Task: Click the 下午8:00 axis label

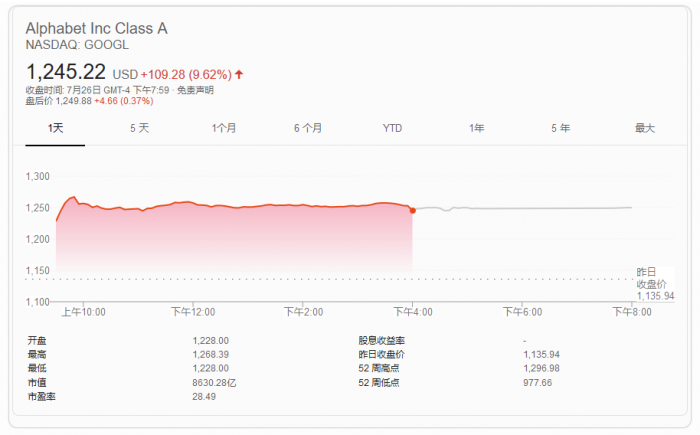Action: (x=632, y=312)
